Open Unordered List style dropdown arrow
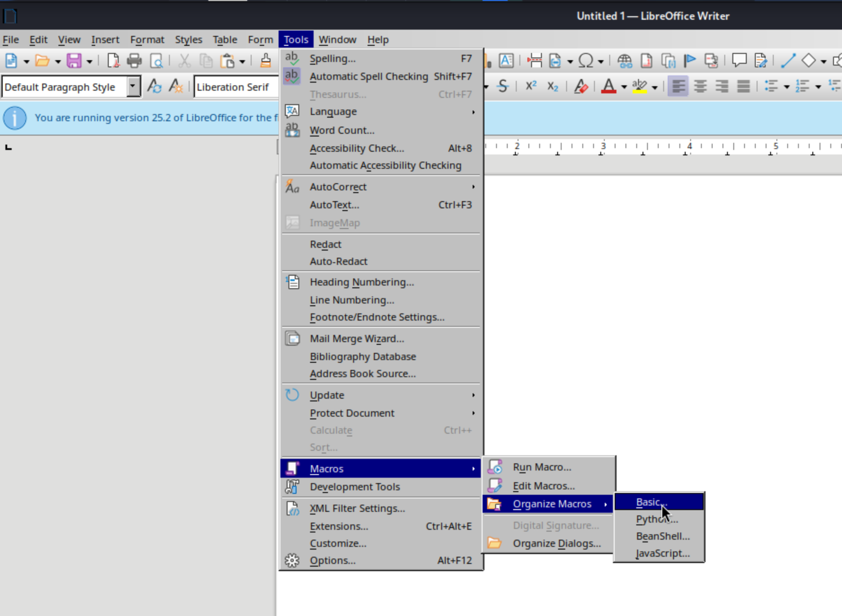 [787, 87]
